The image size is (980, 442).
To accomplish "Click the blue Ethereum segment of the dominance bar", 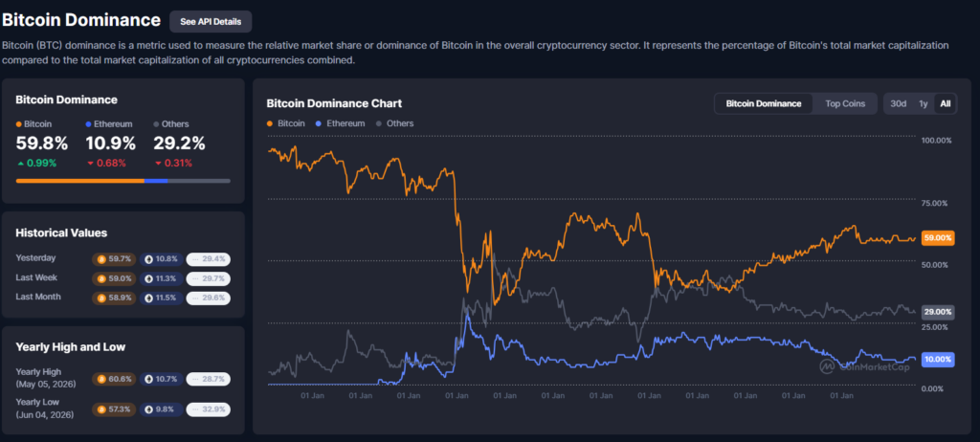I will point(156,181).
